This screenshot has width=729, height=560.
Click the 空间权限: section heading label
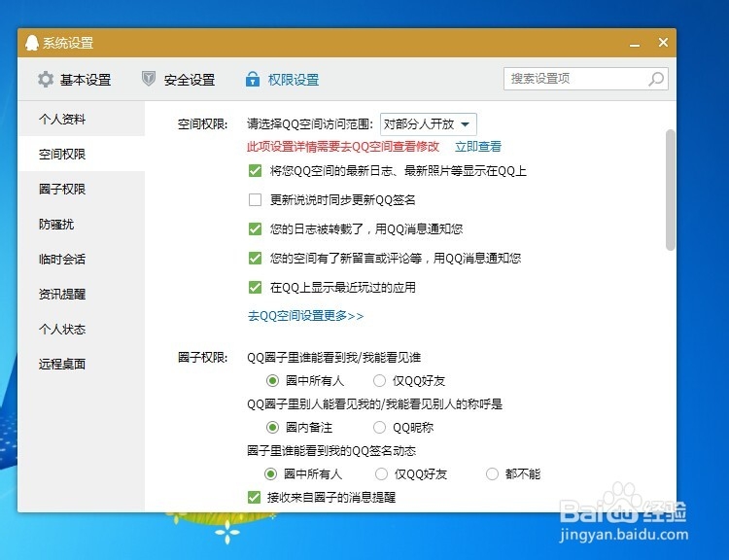click(x=203, y=124)
